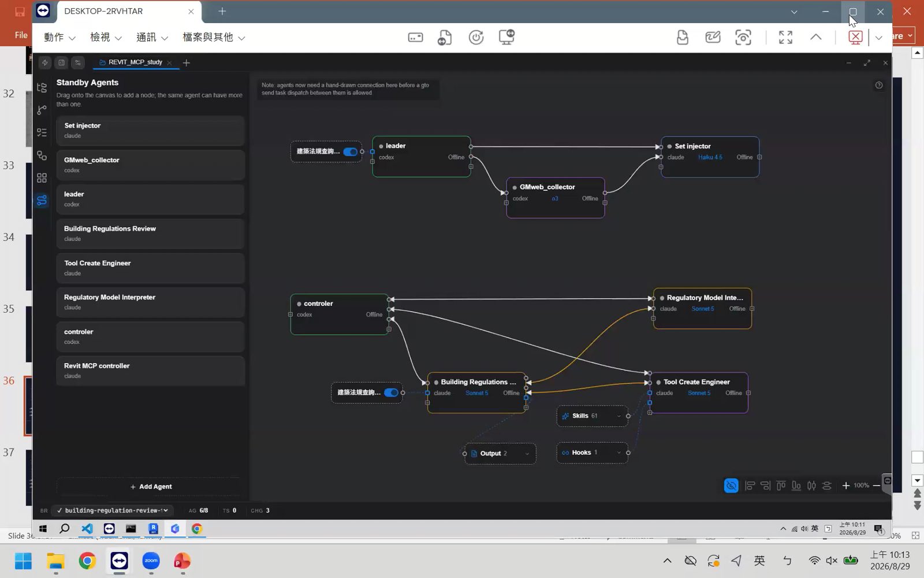This screenshot has height=578, width=924.
Task: Open Revit from the remote taskbar
Action: [x=153, y=528]
